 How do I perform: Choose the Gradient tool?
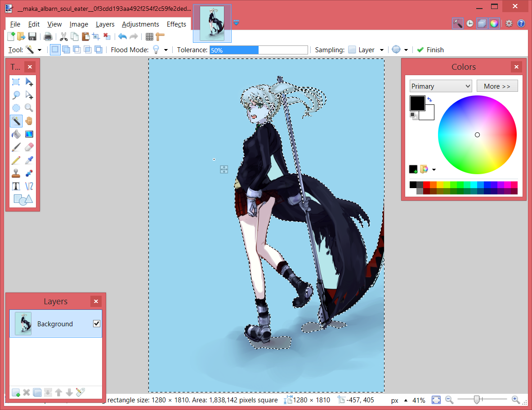pyautogui.click(x=29, y=134)
